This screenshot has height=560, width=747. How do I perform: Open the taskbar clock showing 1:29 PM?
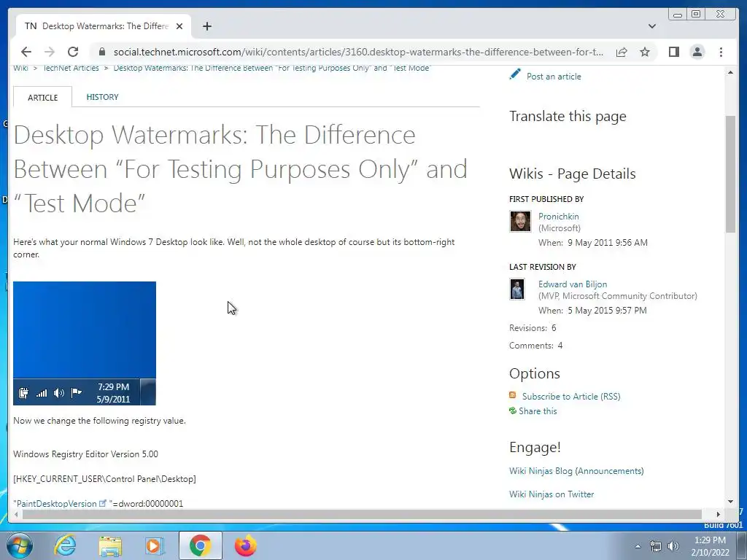click(711, 546)
